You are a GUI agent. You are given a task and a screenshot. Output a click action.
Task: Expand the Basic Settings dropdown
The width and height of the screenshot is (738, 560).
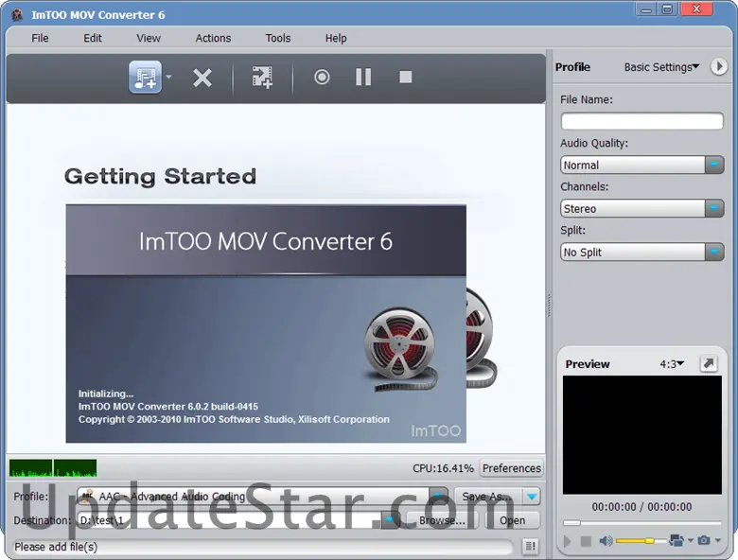(661, 67)
